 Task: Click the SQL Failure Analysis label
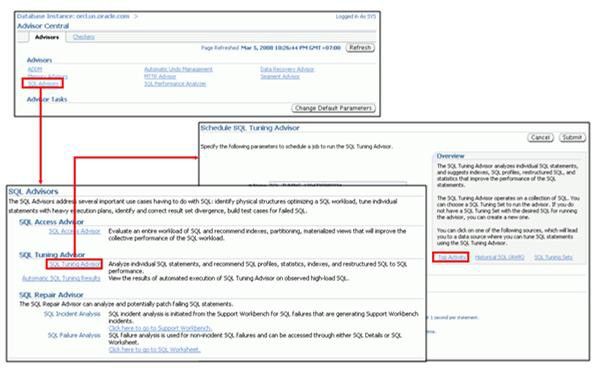click(74, 335)
